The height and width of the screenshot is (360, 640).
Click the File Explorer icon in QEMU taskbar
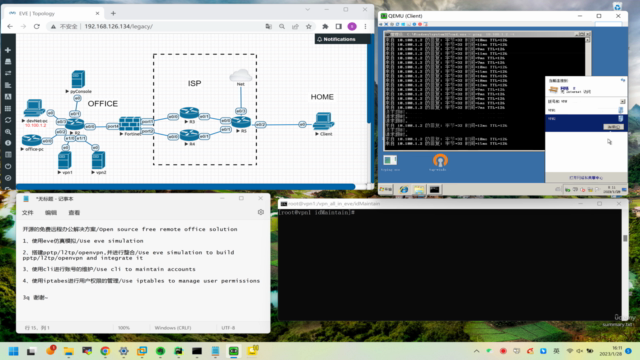tap(419, 189)
